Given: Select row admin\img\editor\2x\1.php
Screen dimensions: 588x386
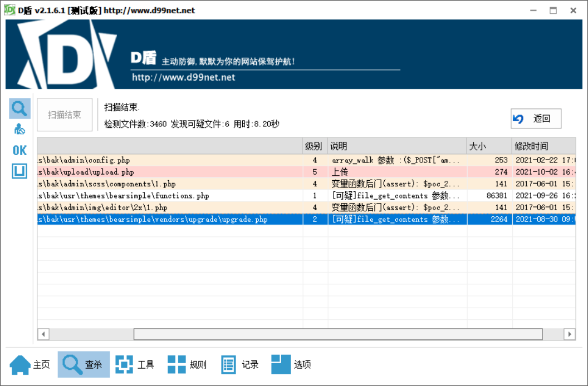Looking at the screenshot, I should point(306,207).
